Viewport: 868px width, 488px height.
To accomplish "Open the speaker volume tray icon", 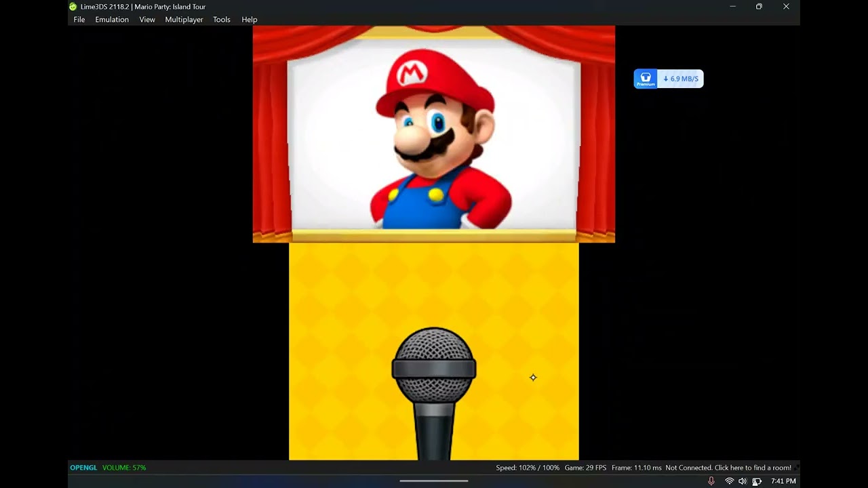I will click(x=743, y=481).
